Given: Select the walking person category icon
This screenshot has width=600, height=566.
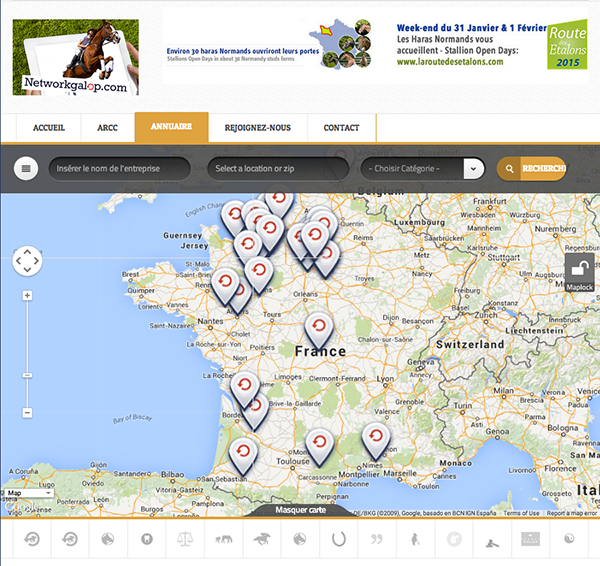Looking at the screenshot, I should click(415, 539).
